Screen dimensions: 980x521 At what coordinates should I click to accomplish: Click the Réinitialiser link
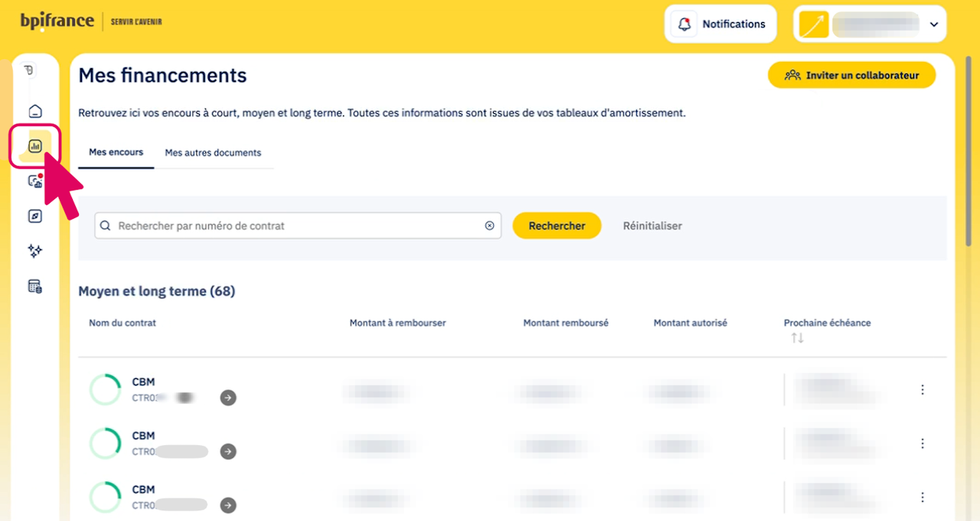pyautogui.click(x=652, y=226)
